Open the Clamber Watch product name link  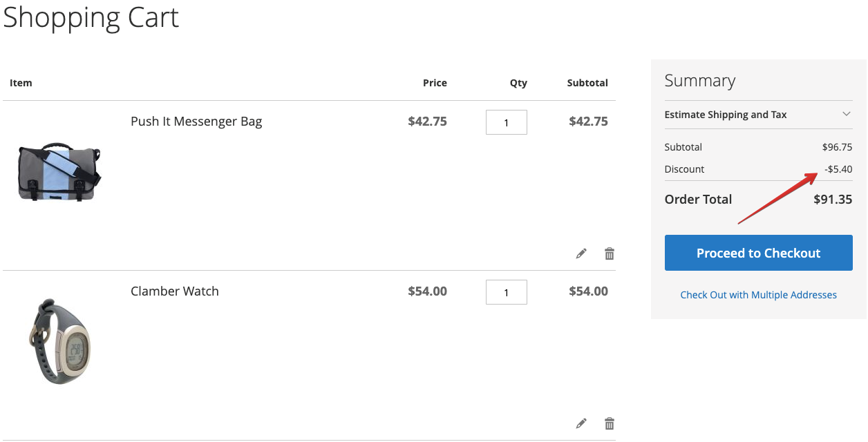pyautogui.click(x=175, y=291)
